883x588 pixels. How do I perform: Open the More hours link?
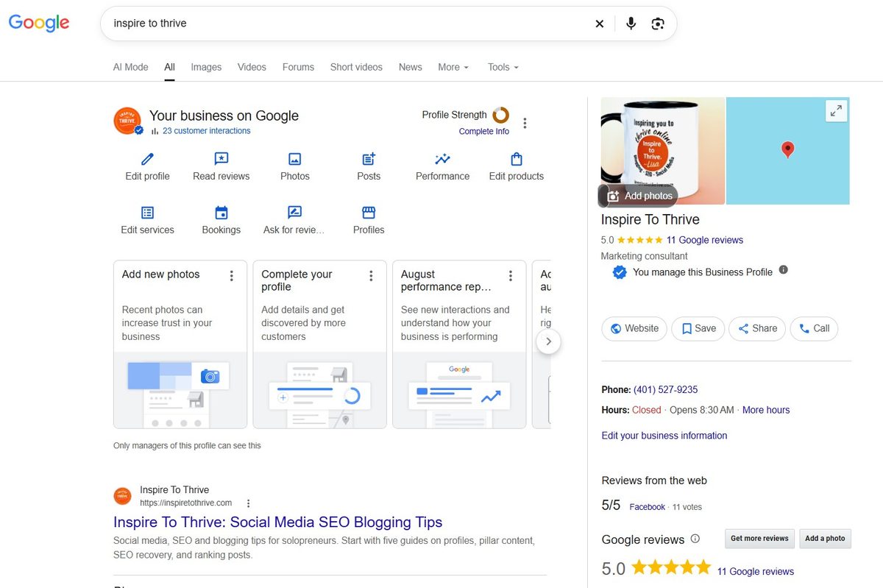(766, 410)
